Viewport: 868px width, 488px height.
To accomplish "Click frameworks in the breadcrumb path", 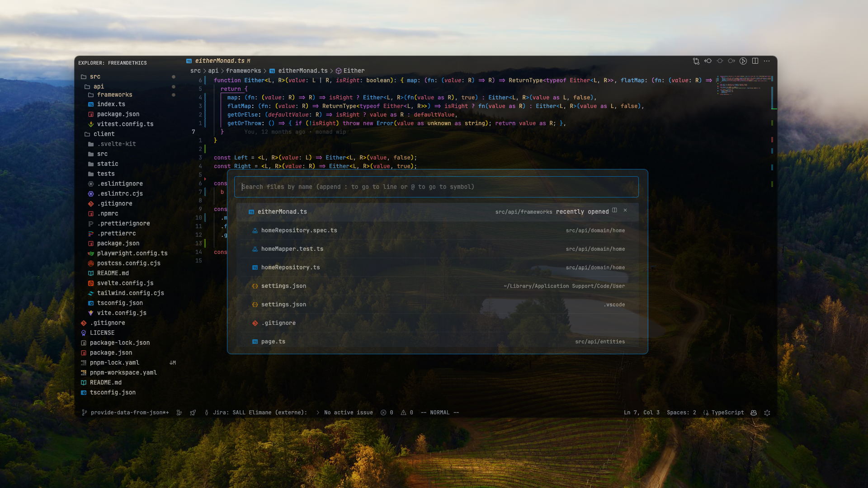I will point(243,71).
